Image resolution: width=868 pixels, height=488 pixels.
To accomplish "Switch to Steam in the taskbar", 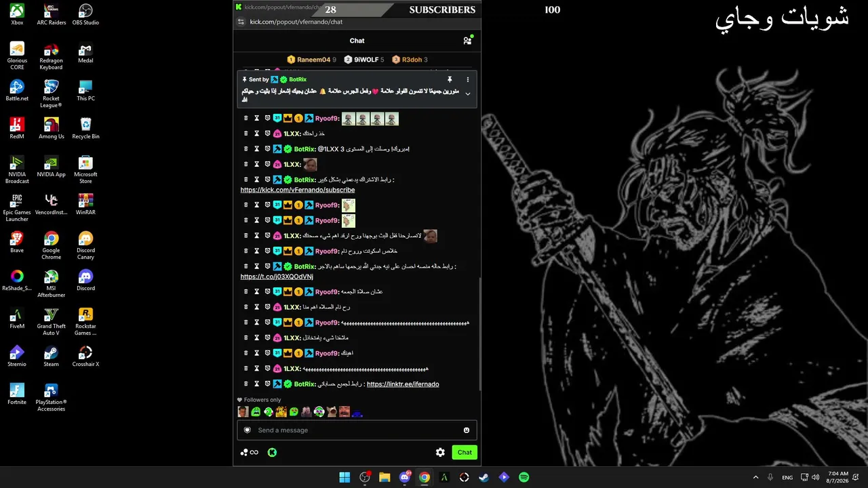I will 484,477.
